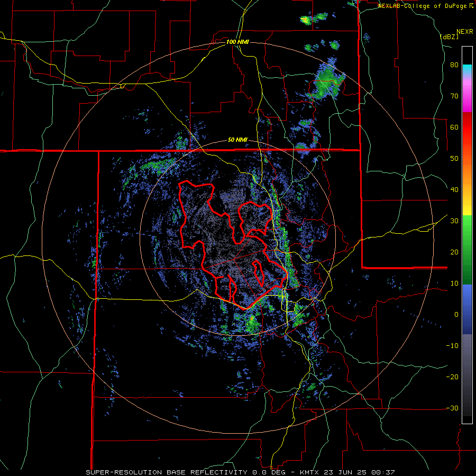Click the KMTX station identifier in caption
Viewport: 476px width, 476px height.
pyautogui.click(x=309, y=472)
